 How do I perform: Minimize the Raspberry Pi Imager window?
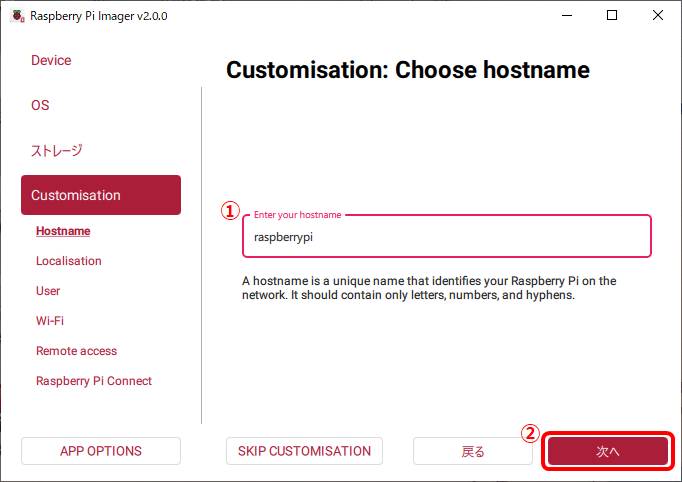(566, 15)
